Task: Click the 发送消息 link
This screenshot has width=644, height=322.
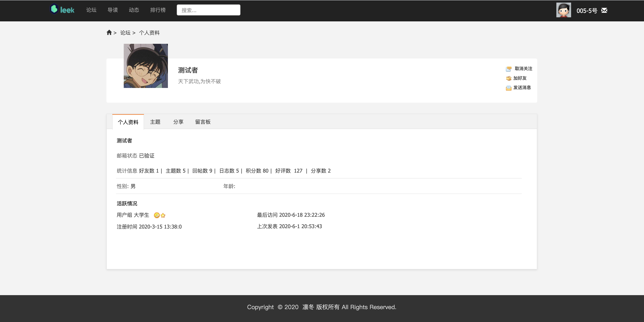Action: [522, 87]
